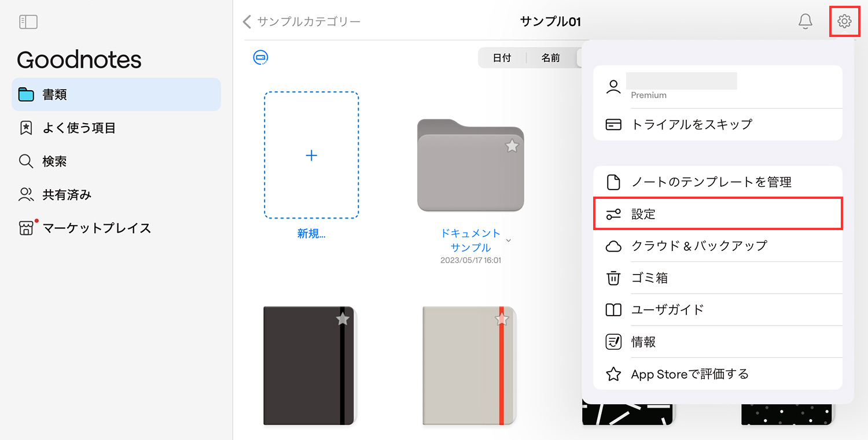The width and height of the screenshot is (868, 440).
Task: Click the 新規... label
Action: pos(311,234)
